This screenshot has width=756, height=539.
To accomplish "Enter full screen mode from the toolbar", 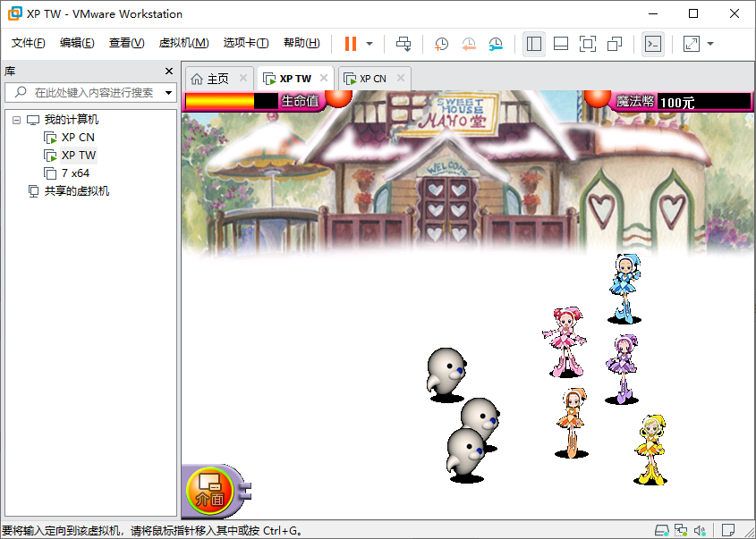I will pyautogui.click(x=587, y=44).
